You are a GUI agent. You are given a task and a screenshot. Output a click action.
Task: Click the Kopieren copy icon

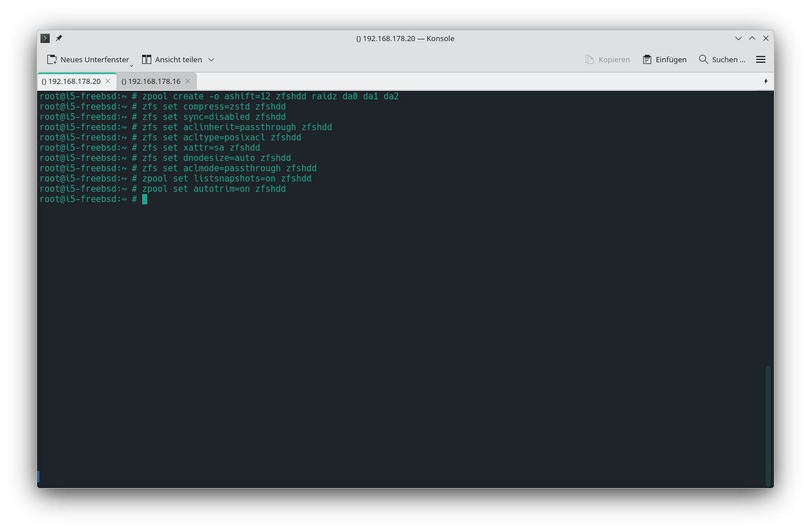click(x=590, y=59)
